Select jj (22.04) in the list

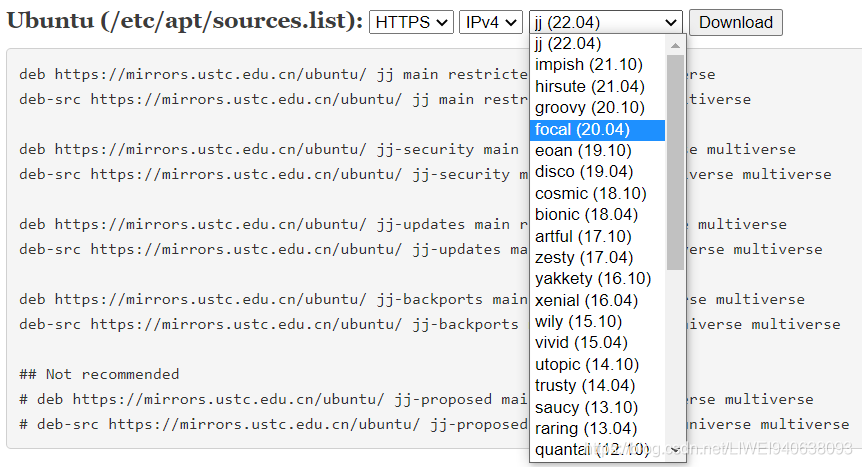[597, 43]
